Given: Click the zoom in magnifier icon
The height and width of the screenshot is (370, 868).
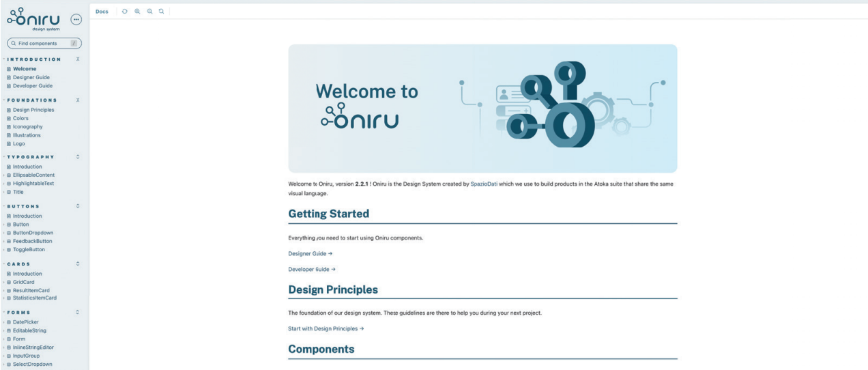Looking at the screenshot, I should [137, 12].
